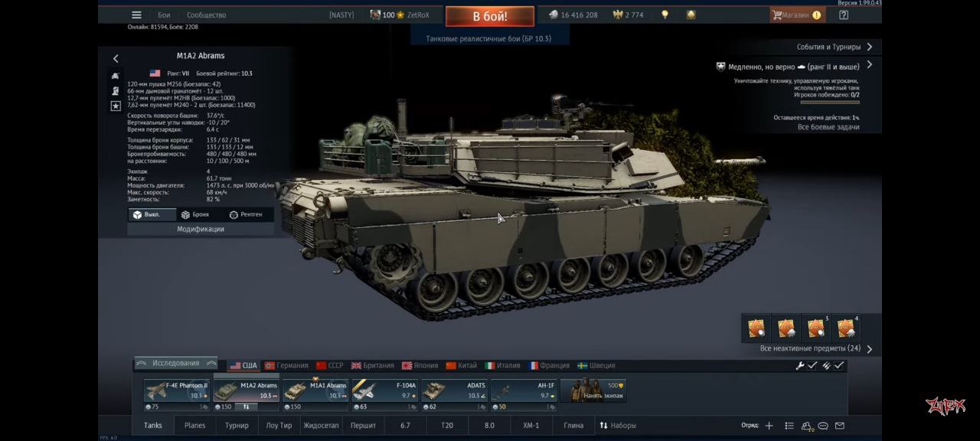Select the star icon beside vehicle stats
Image resolution: width=980 pixels, height=441 pixels.
click(116, 106)
